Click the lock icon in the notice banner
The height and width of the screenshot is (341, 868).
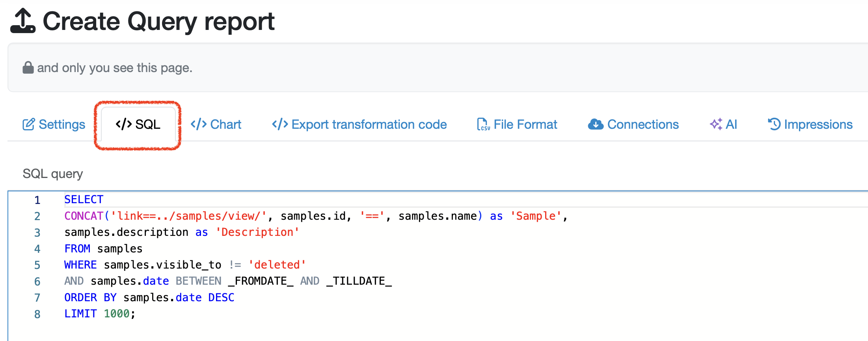click(28, 68)
